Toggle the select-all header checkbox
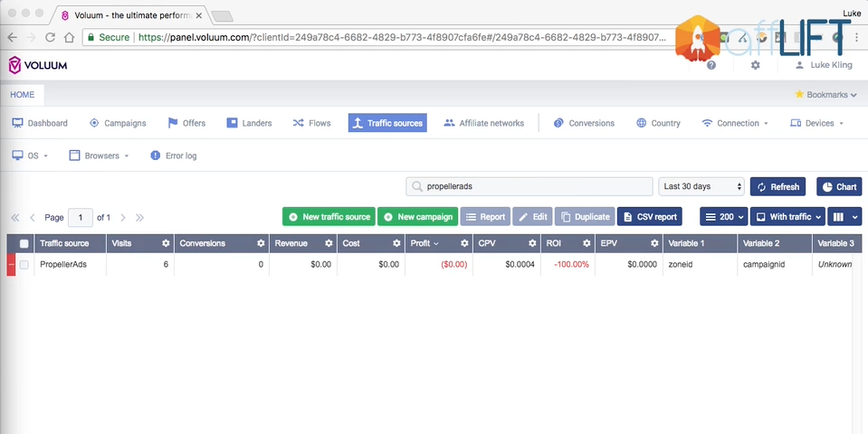The height and width of the screenshot is (434, 868). click(24, 243)
